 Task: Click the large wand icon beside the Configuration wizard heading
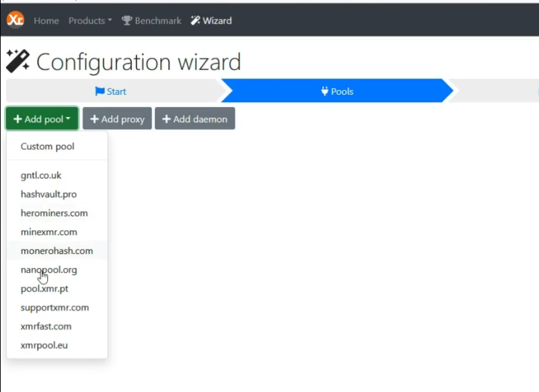click(18, 61)
